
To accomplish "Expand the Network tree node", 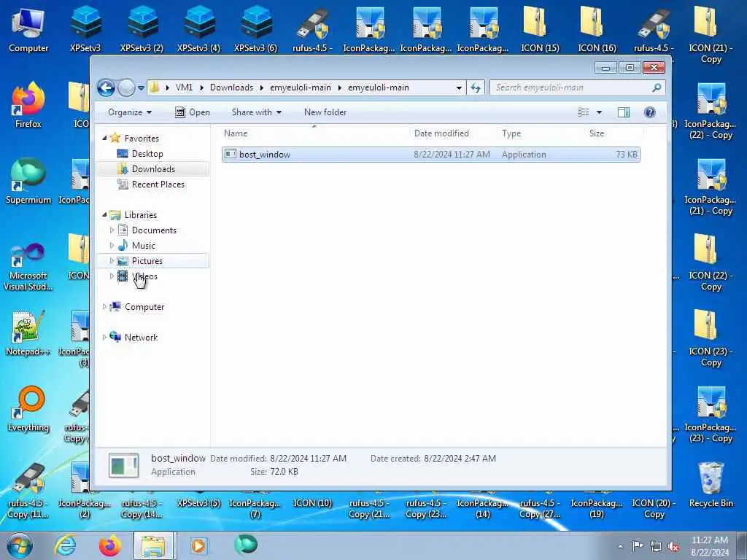I will pos(105,337).
